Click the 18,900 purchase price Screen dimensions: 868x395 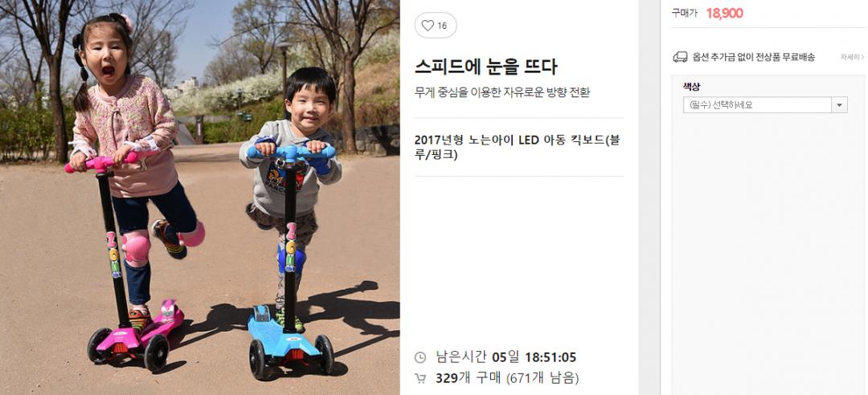725,14
